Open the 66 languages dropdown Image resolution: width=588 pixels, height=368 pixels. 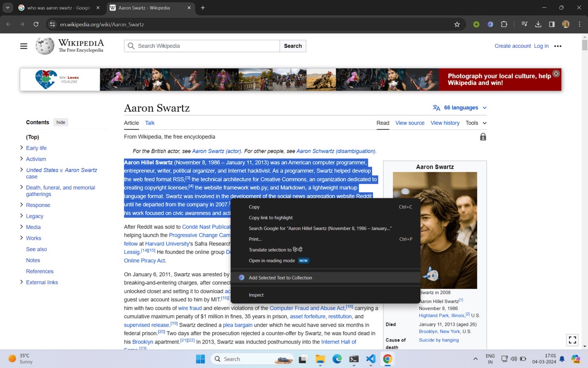[x=459, y=108]
